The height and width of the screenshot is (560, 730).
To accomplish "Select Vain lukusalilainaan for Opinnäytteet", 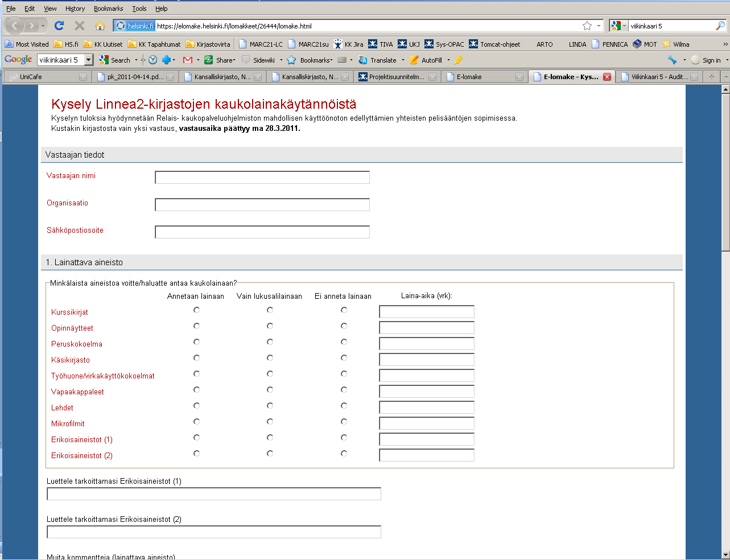I will [270, 326].
